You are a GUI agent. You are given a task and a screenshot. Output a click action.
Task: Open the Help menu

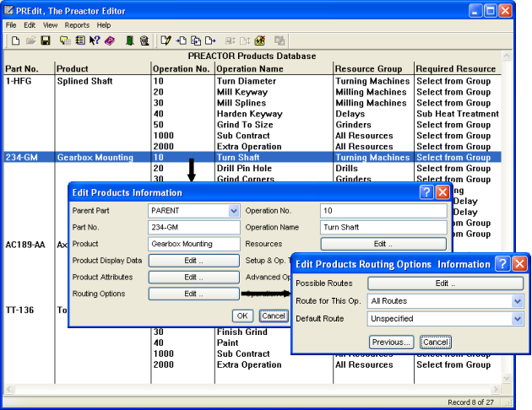[104, 25]
